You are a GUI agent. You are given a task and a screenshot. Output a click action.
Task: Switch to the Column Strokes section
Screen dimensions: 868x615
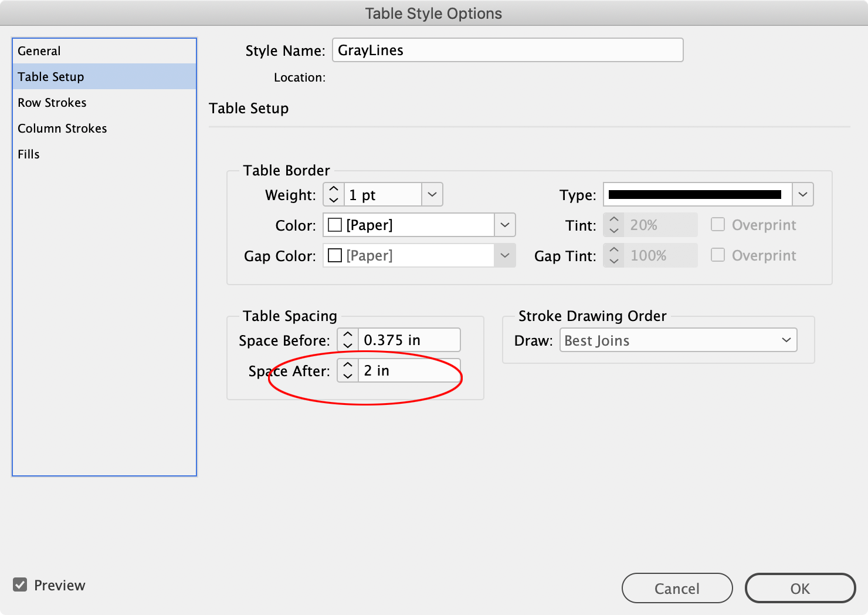coord(62,128)
